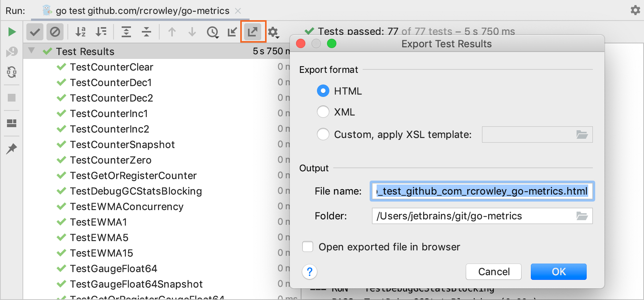Select TestEWMA1 test
Image resolution: width=644 pixels, height=300 pixels.
(x=98, y=222)
